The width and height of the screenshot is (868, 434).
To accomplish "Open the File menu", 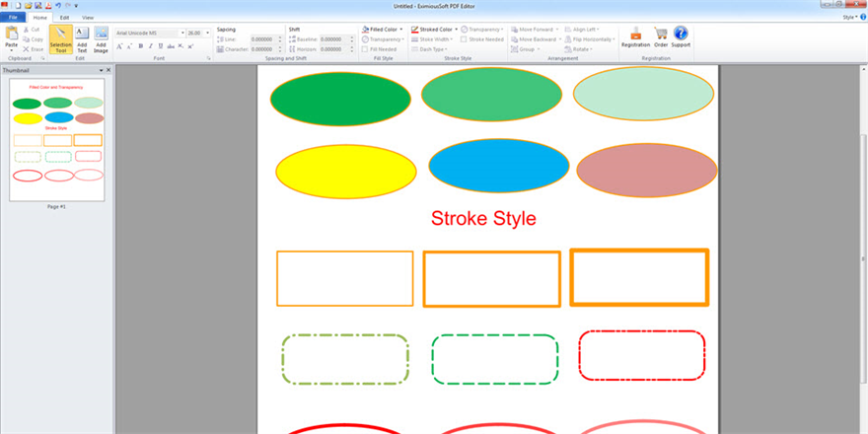I will (13, 18).
